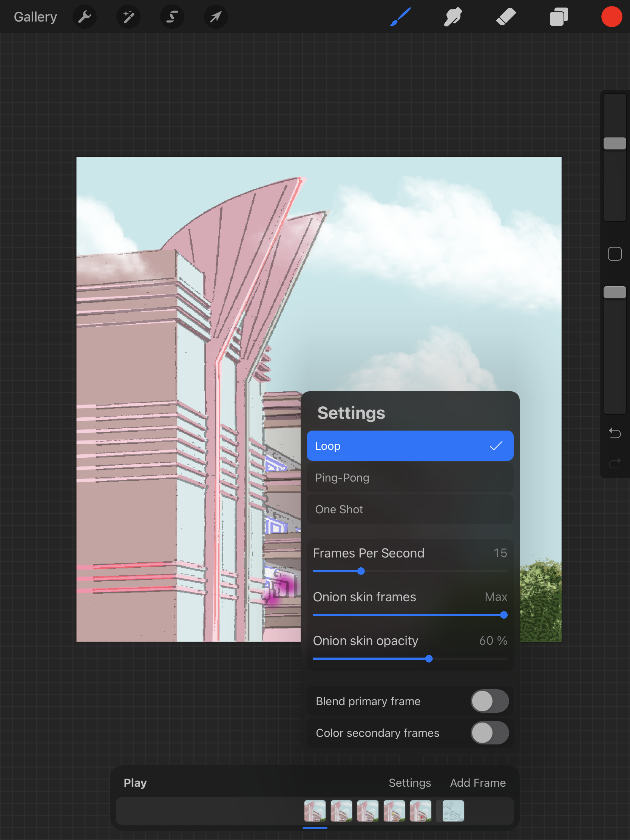Return to the Gallery

(35, 17)
